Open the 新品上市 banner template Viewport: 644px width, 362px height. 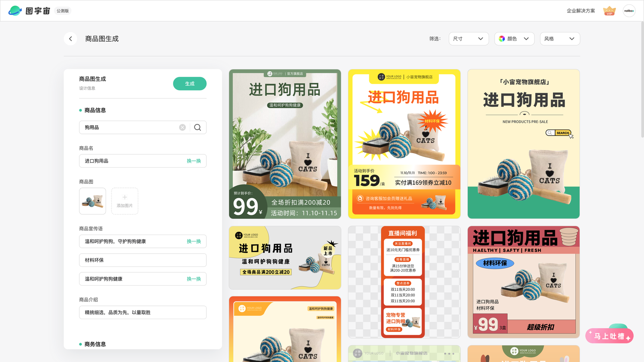285,258
